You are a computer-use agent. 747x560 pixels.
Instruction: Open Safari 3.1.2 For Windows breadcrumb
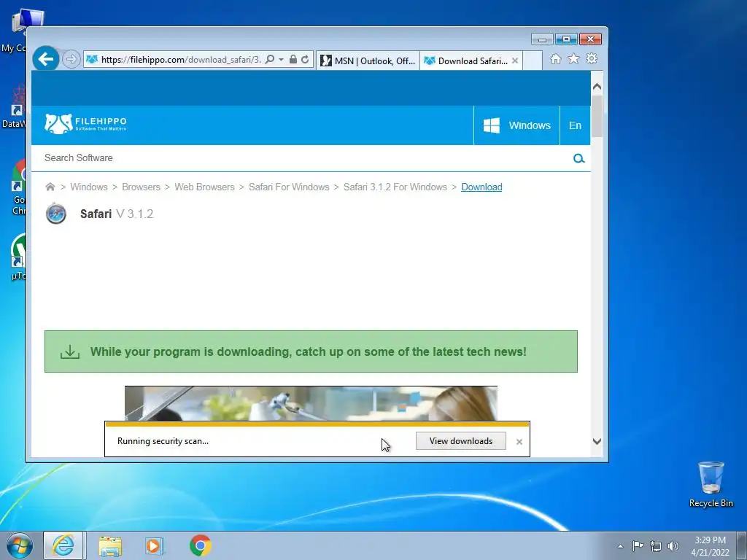pyautogui.click(x=395, y=187)
